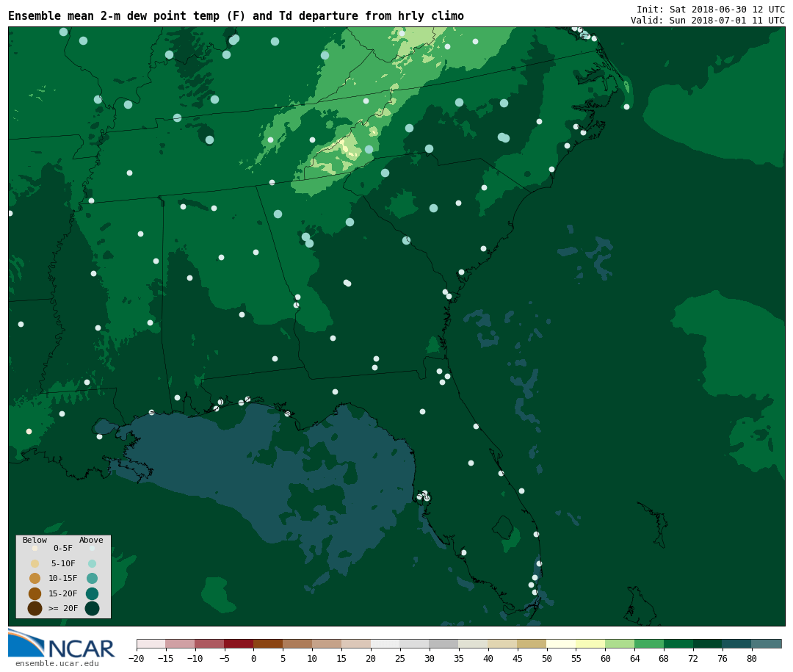Screen dimensions: 793x672
Task: Click the map title text
Action: click(236, 16)
